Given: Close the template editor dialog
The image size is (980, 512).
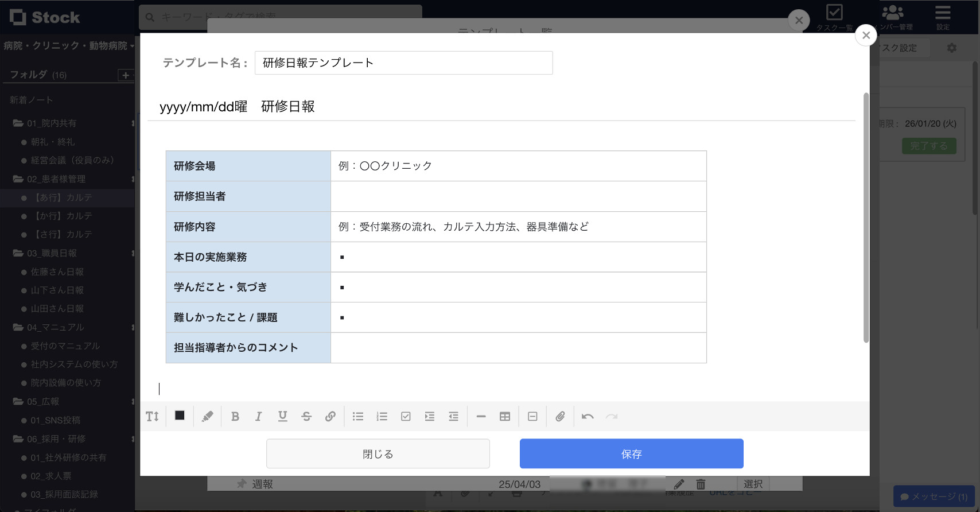Looking at the screenshot, I should coord(866,35).
